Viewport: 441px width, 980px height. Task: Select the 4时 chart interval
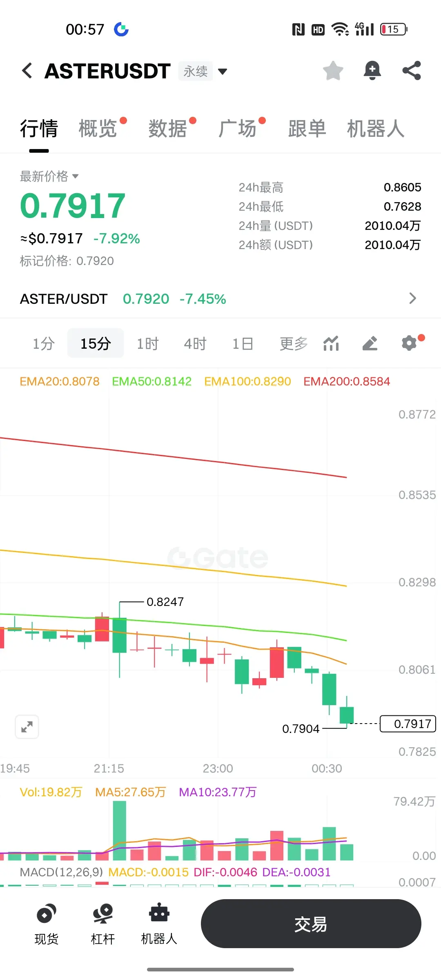click(x=195, y=344)
